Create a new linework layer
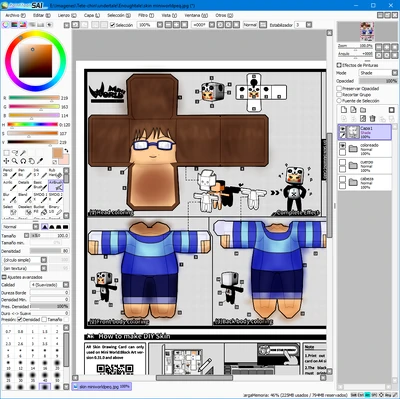Image resolution: width=400 pixels, height=399 pixels. (x=353, y=110)
